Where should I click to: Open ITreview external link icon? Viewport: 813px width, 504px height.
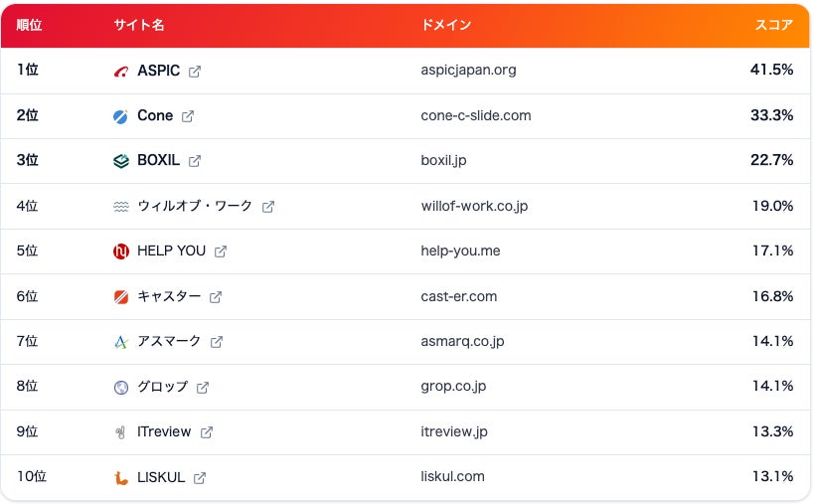coord(207,431)
